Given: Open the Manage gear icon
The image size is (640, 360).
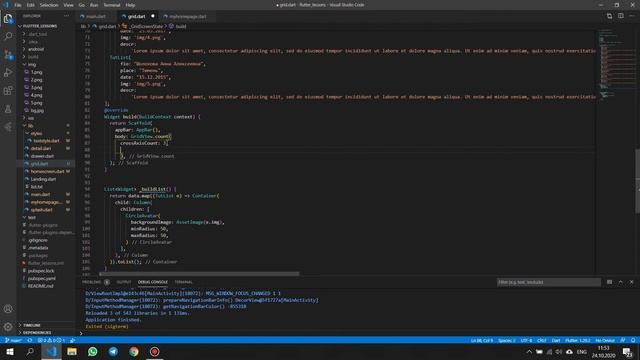Looking at the screenshot, I should (x=8, y=327).
